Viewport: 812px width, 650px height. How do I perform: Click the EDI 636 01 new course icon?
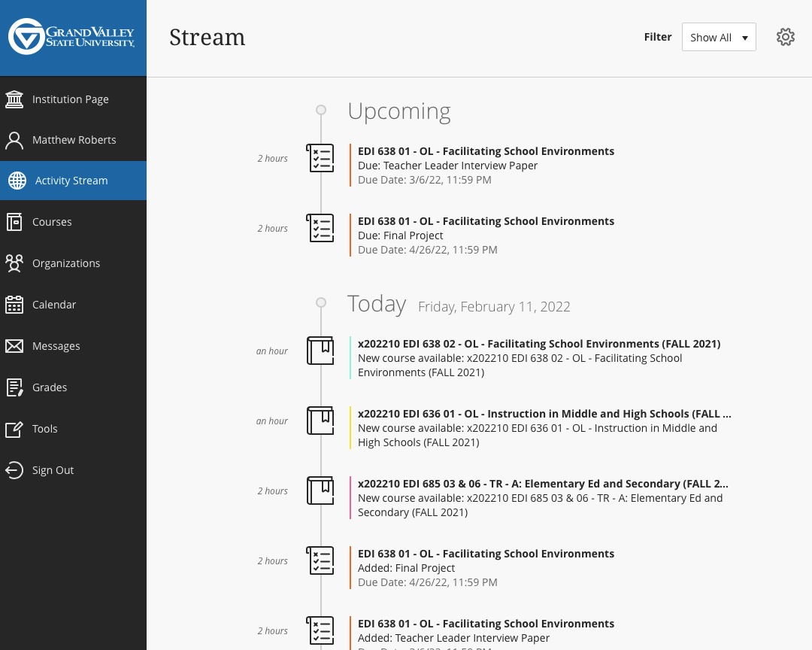(320, 421)
